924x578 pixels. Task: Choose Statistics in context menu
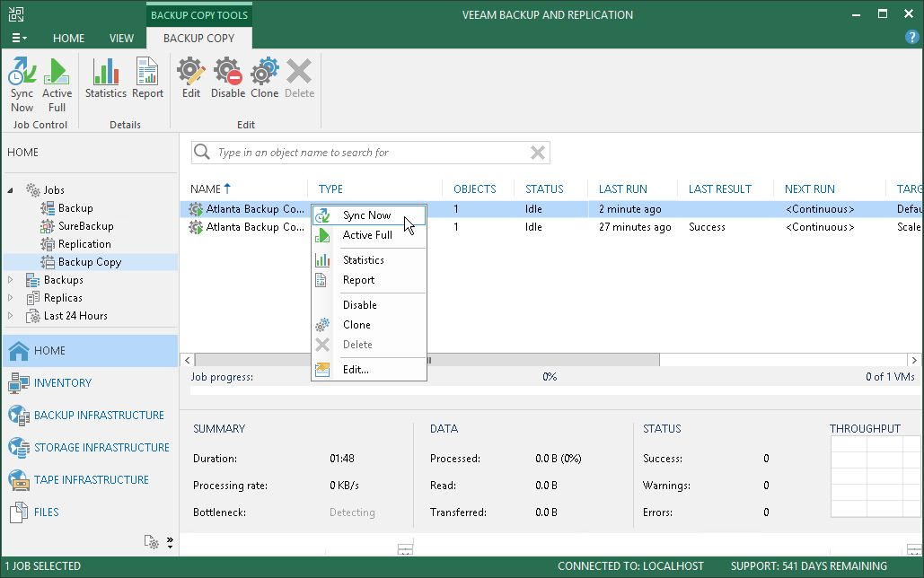tap(368, 260)
